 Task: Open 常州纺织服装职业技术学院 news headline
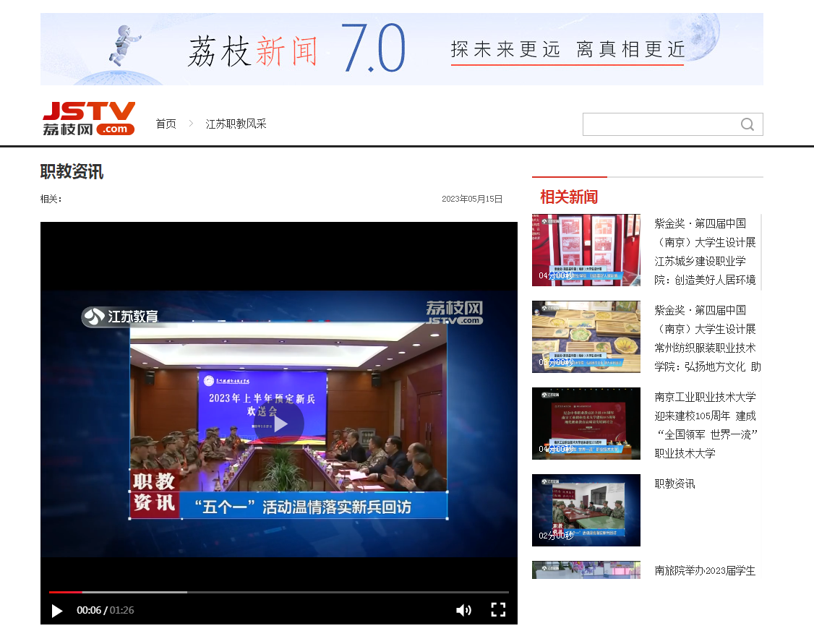705,338
